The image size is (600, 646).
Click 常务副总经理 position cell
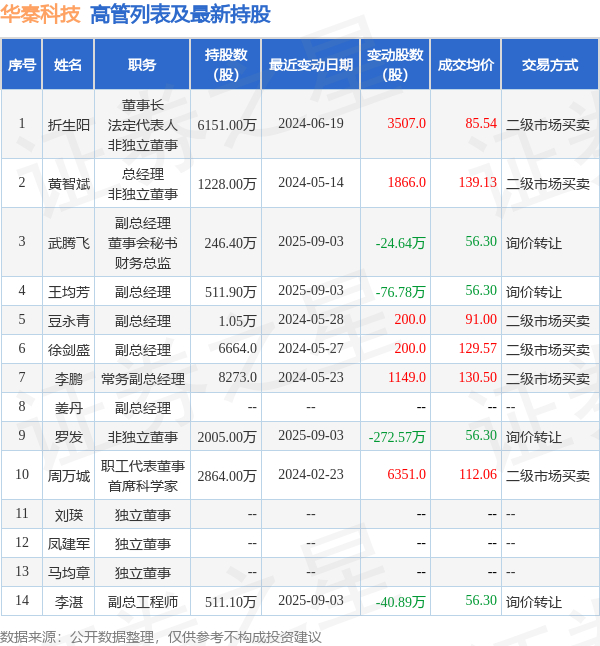(x=143, y=378)
